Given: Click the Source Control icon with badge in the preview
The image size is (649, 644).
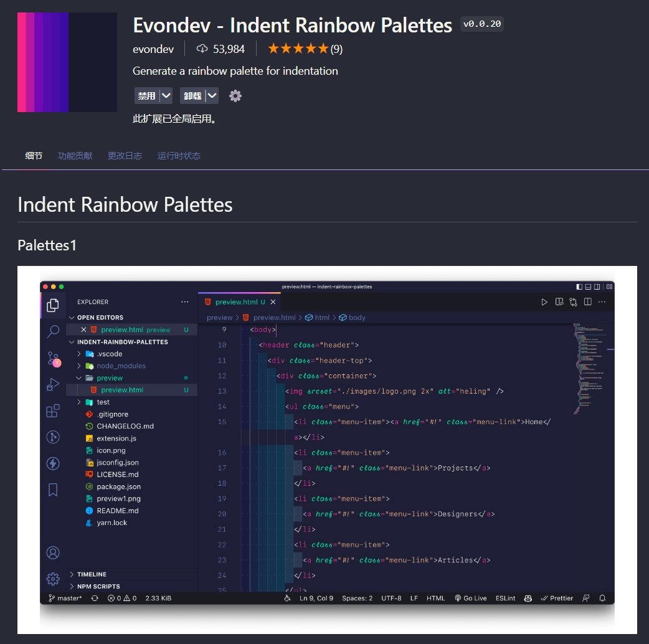Looking at the screenshot, I should 54,358.
